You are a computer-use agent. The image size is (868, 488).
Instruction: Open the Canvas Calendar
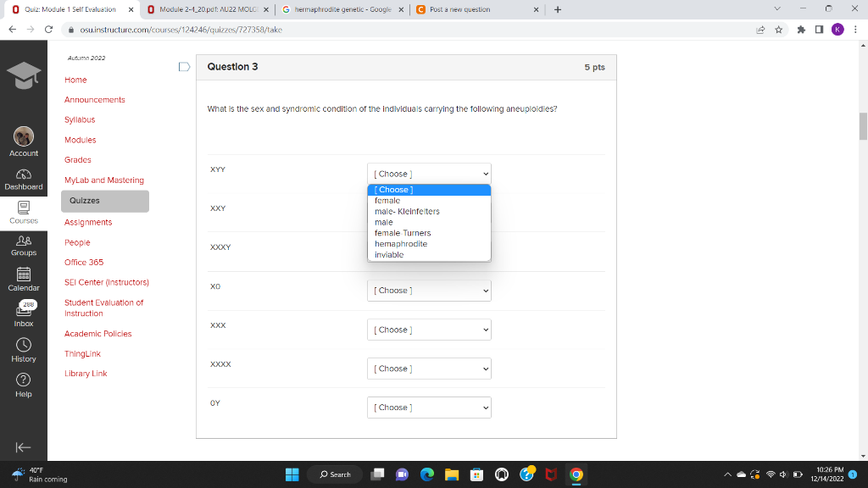coord(23,278)
